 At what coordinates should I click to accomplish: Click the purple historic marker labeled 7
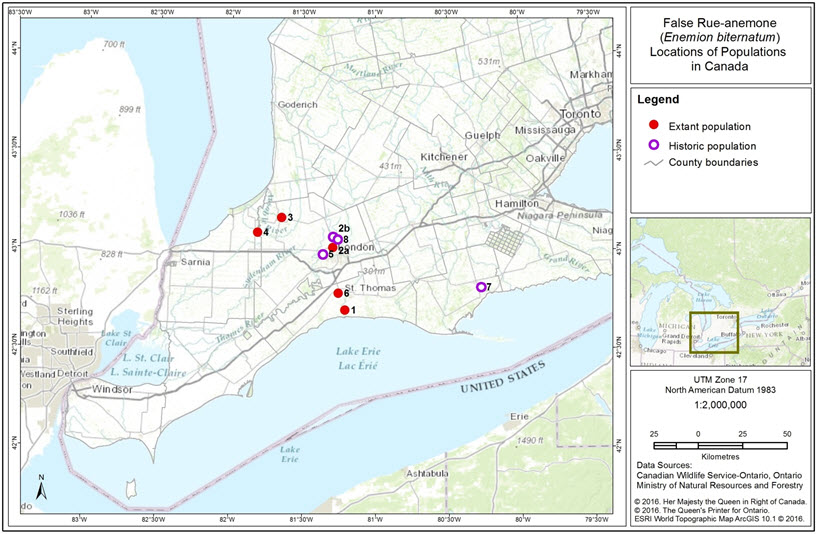(x=481, y=287)
